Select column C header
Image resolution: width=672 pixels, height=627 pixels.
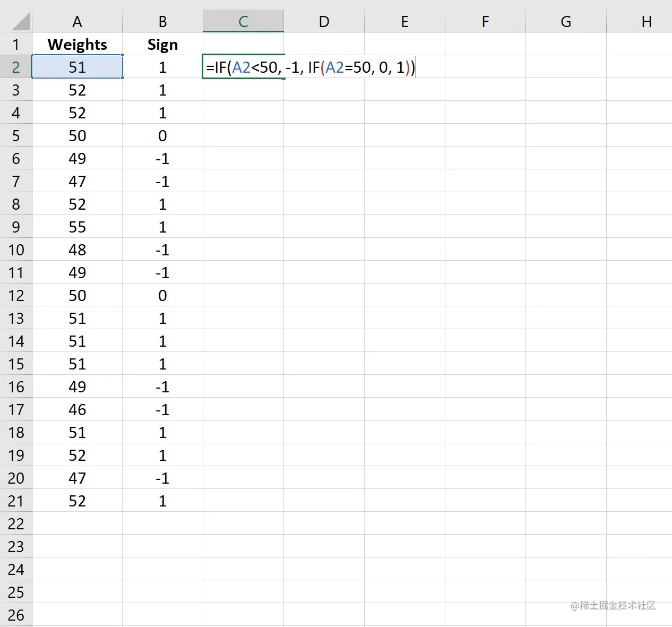[x=243, y=22]
